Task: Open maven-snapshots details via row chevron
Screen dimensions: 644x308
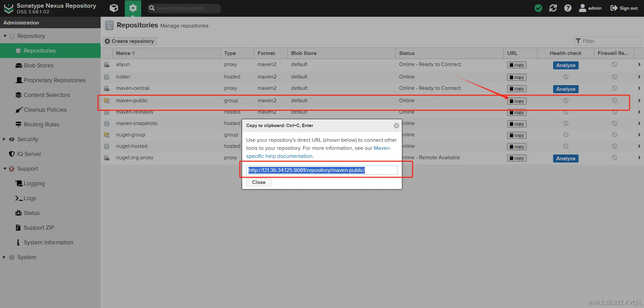Action: (639, 123)
